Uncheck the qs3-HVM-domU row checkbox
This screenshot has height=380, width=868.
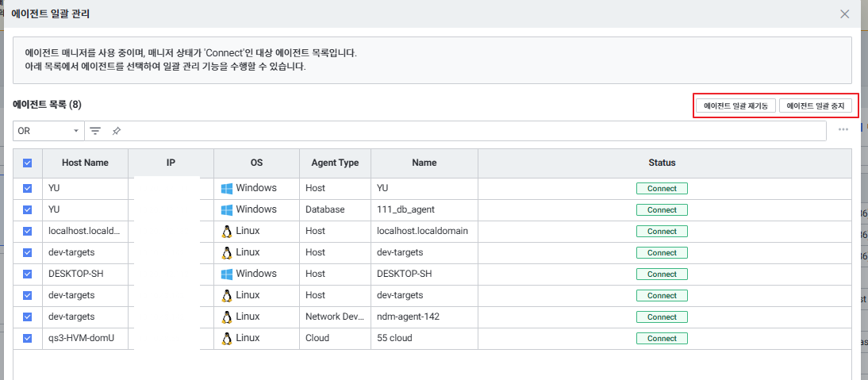(x=28, y=338)
